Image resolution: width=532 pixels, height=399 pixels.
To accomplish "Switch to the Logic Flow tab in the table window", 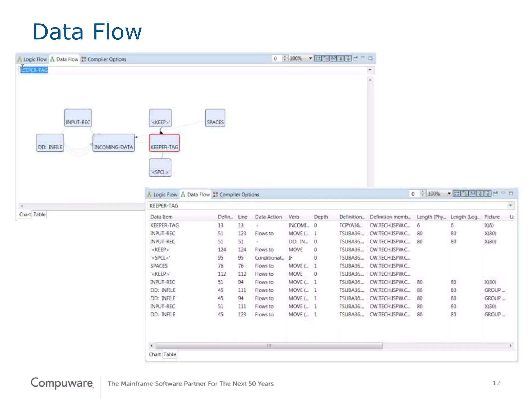I will [162, 195].
